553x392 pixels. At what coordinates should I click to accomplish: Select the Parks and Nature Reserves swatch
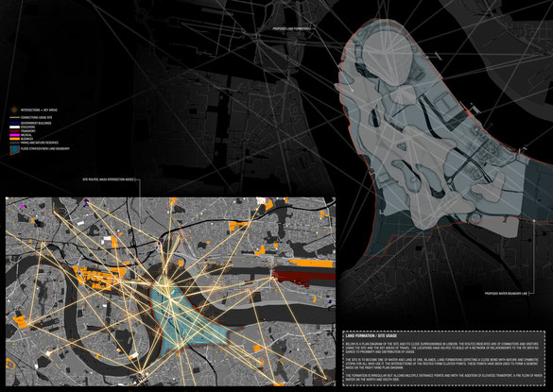click(x=14, y=143)
